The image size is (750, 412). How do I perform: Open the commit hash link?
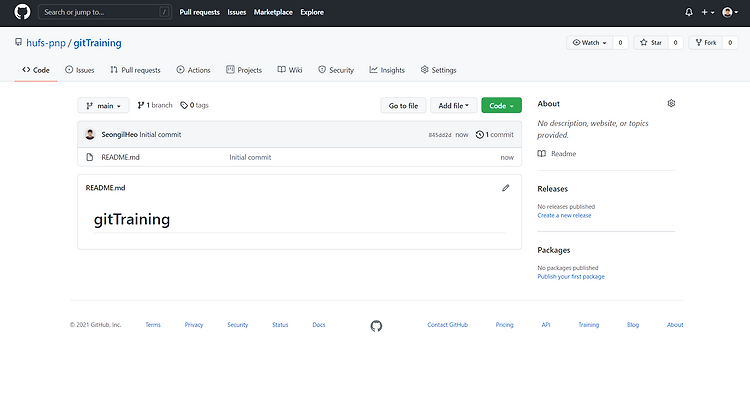(x=440, y=135)
